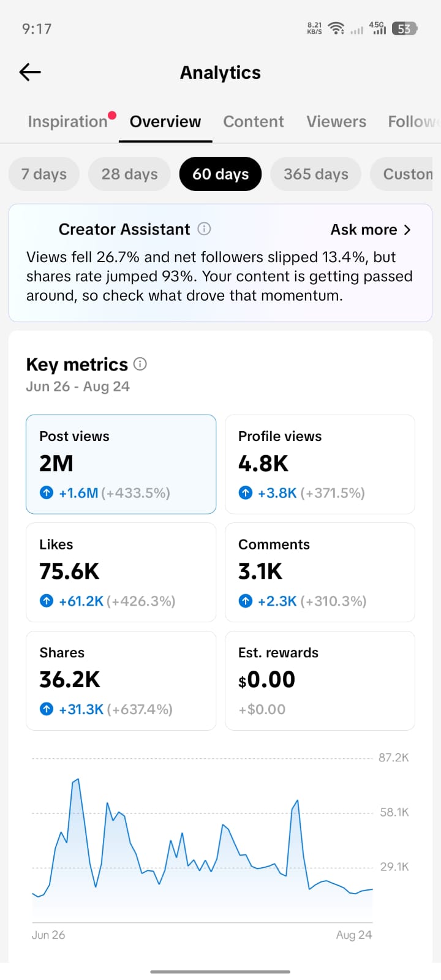This screenshot has height=980, width=441.
Task: Switch to the Content tab
Action: click(x=254, y=121)
